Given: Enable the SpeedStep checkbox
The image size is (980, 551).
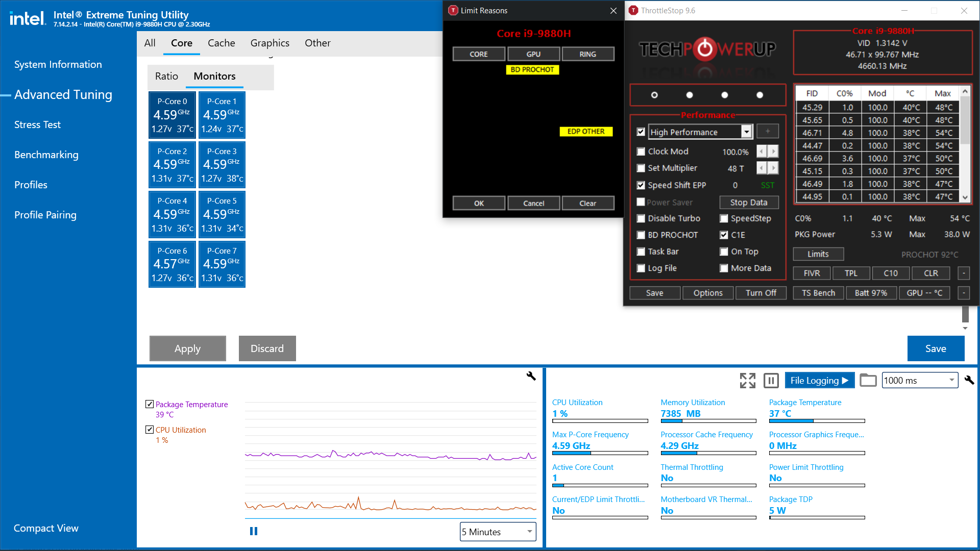Looking at the screenshot, I should [x=724, y=218].
